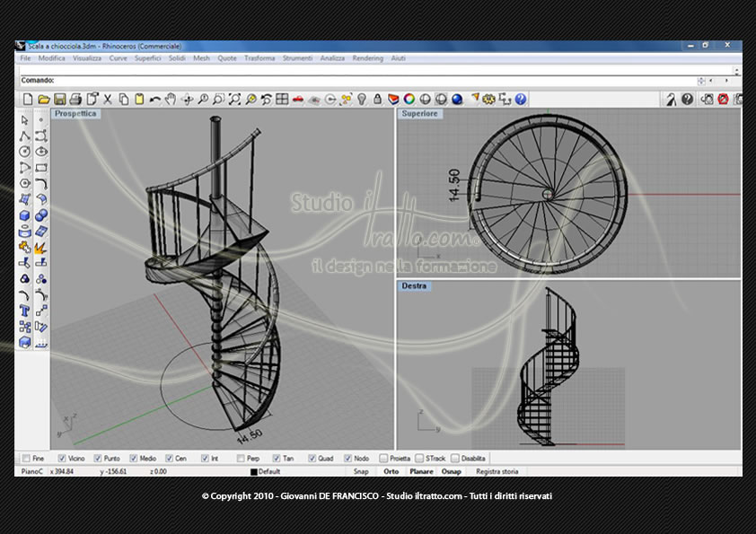Open Help via the blue question mark icon
This screenshot has height=534, width=756.
click(x=521, y=100)
